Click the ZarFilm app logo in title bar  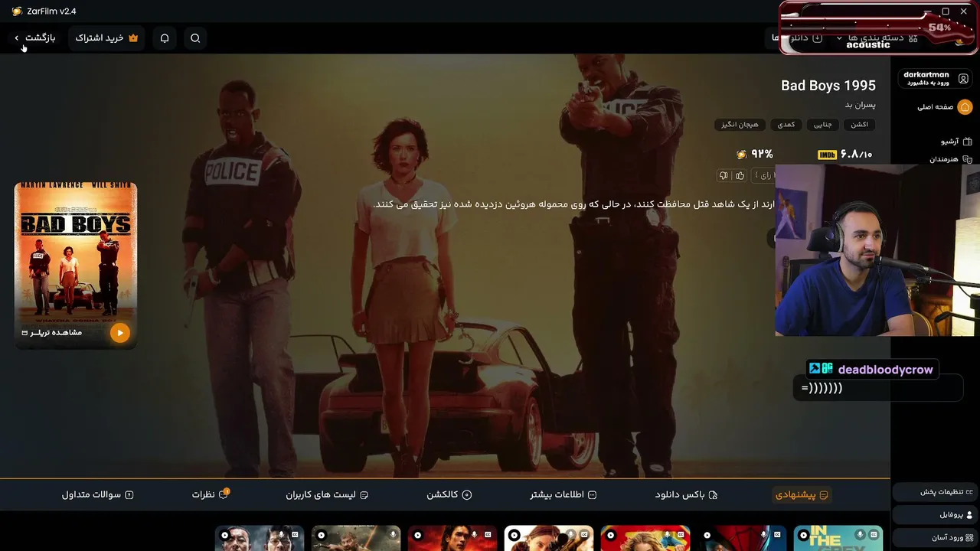click(x=17, y=11)
